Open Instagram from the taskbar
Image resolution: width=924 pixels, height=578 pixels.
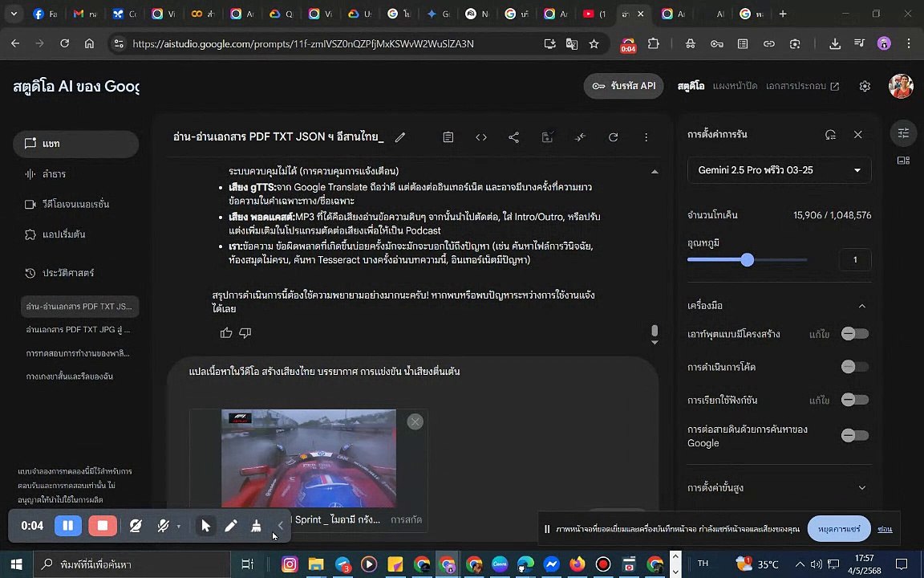point(290,564)
